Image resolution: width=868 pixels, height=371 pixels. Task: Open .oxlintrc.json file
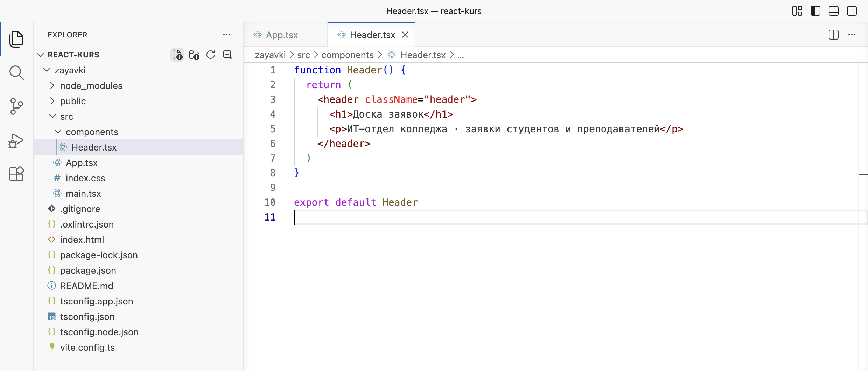click(138, 224)
